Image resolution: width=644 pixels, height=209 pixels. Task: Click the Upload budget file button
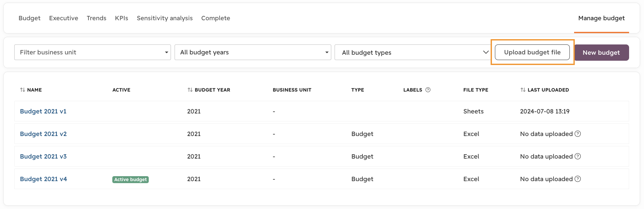[532, 52]
